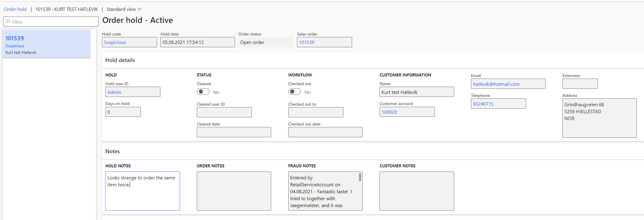Click telephone number 93240715
644x220 pixels.
click(x=483, y=104)
